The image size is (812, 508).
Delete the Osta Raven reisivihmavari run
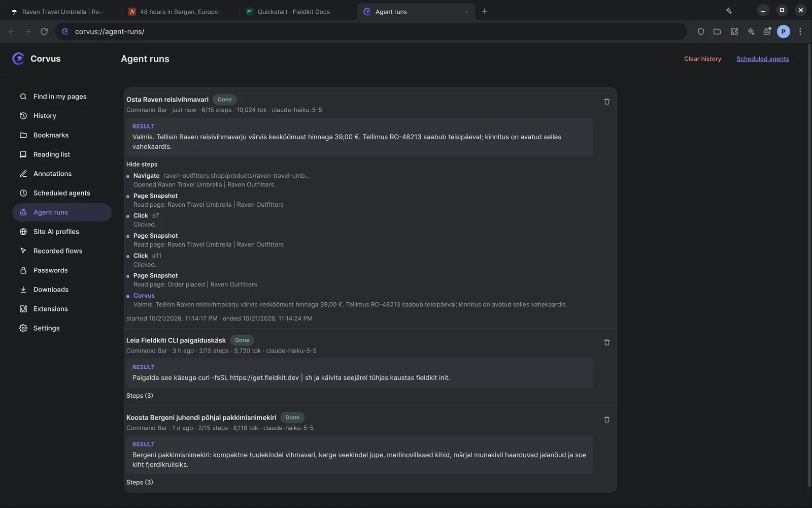point(606,102)
